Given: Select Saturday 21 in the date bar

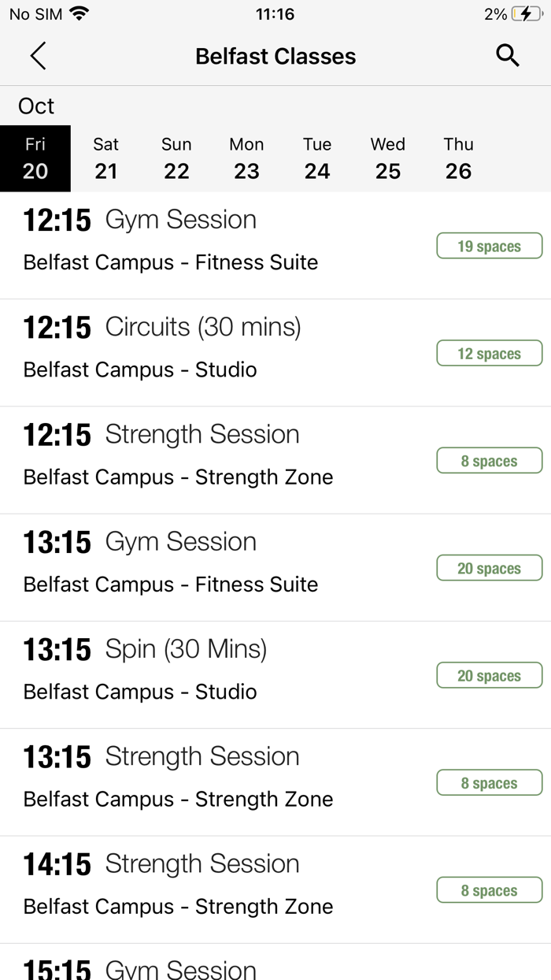Looking at the screenshot, I should click(x=105, y=158).
